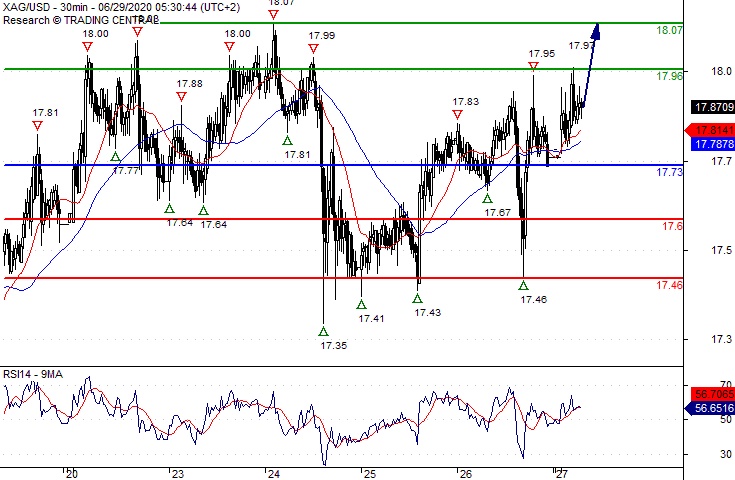
Task: Click the 17.88 swing high label
Action: coord(189,84)
